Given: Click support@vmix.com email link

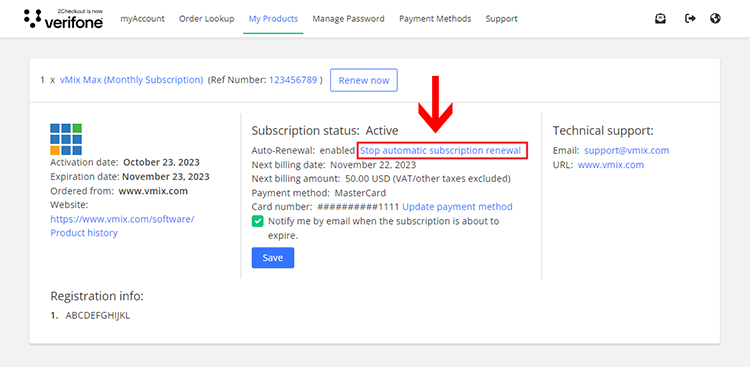Looking at the screenshot, I should tap(627, 151).
